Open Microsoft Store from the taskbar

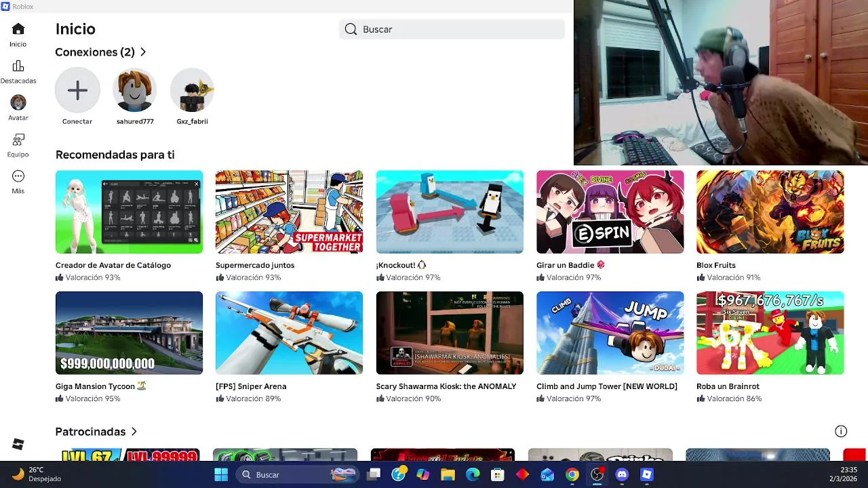pos(498,474)
